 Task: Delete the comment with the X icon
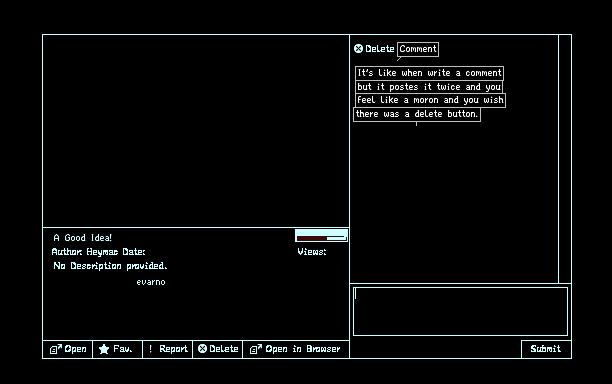[x=358, y=49]
